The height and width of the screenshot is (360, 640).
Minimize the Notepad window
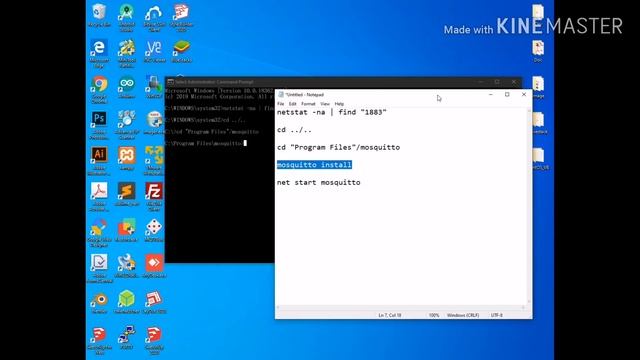pos(491,94)
